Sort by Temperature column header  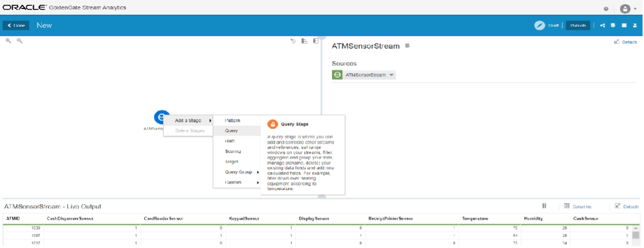(x=475, y=218)
